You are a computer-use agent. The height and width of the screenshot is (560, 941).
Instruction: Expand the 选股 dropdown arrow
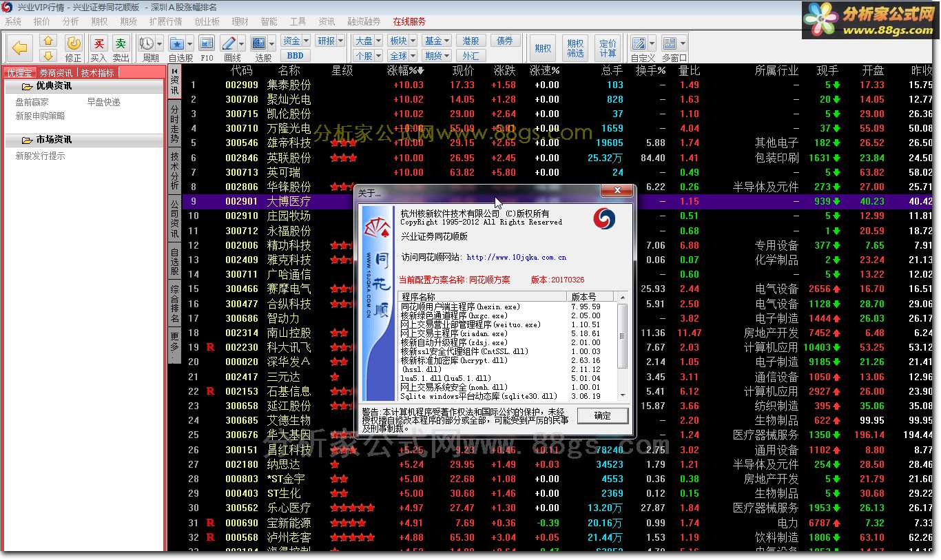[x=271, y=43]
